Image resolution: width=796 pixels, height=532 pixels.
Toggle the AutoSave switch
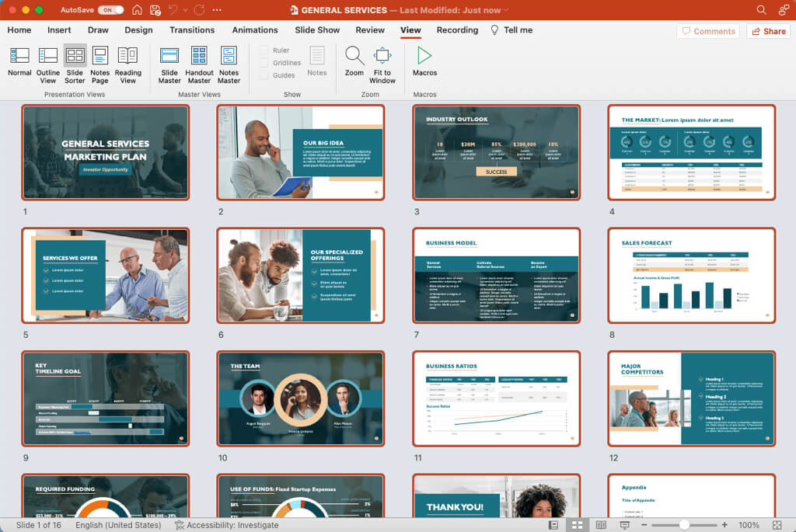[110, 9]
